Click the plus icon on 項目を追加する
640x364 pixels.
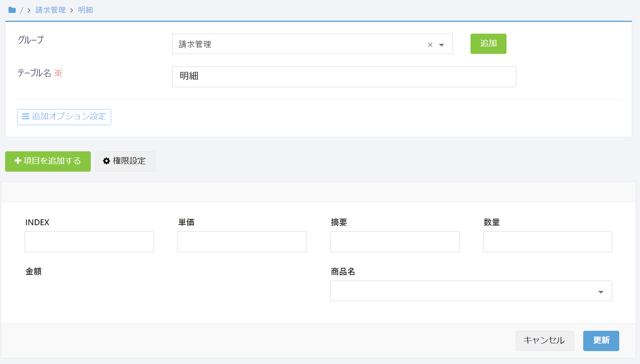pos(18,161)
